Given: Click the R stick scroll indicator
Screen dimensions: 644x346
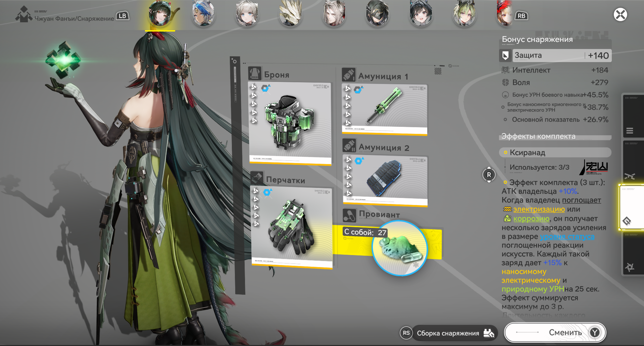Looking at the screenshot, I should click(x=489, y=175).
